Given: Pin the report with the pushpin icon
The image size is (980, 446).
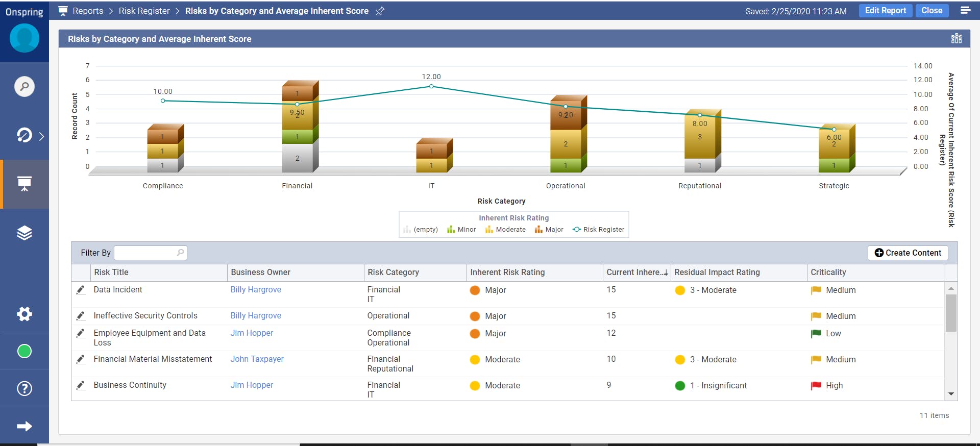Looking at the screenshot, I should 380,11.
